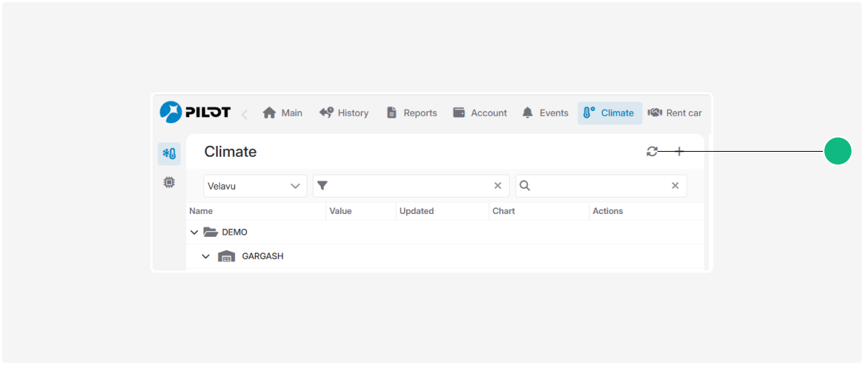Collapse the GARGASH node
The width and height of the screenshot is (868, 365).
(206, 256)
